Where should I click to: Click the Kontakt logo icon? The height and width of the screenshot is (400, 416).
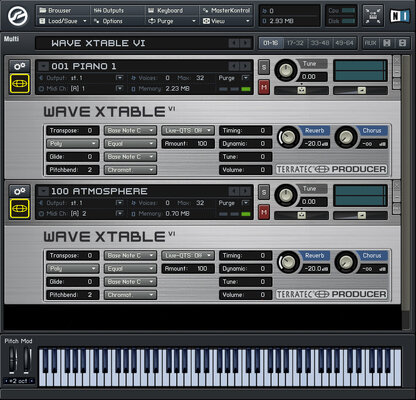[x=17, y=16]
